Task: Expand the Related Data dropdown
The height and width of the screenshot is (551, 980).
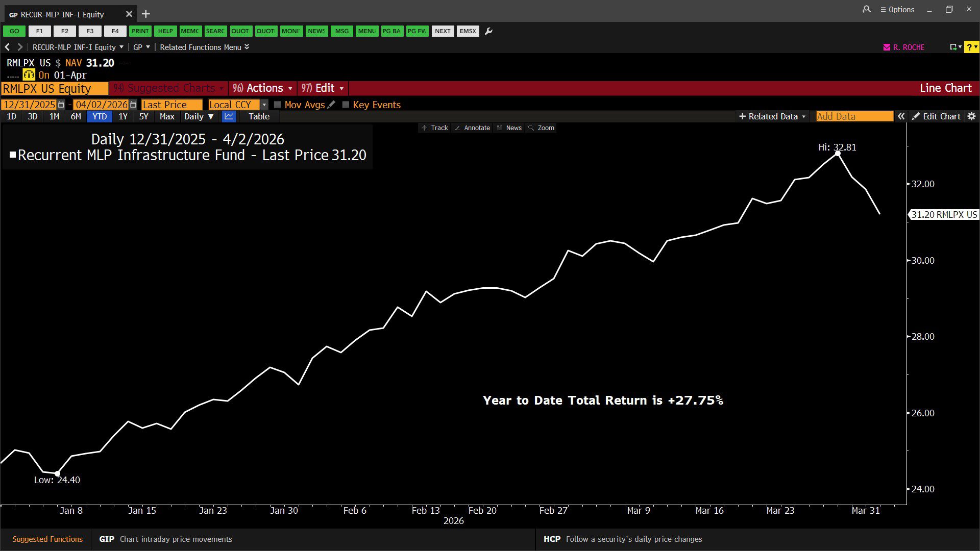Action: tap(772, 116)
